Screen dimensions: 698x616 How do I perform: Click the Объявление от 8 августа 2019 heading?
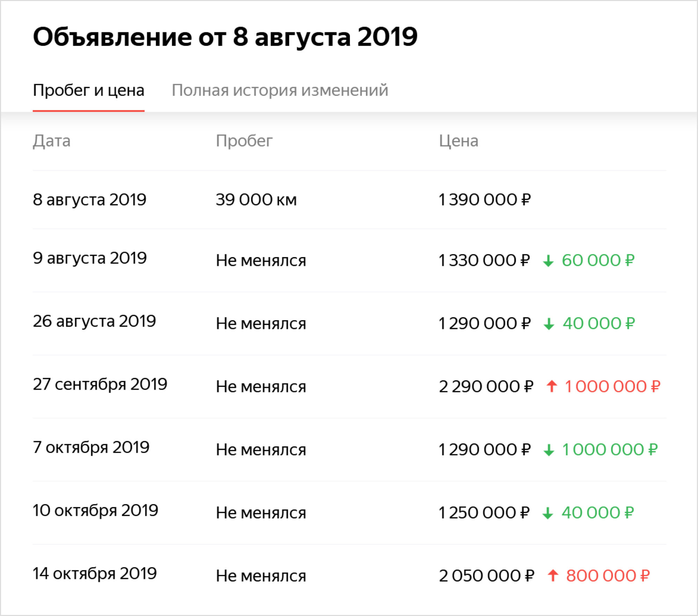[x=225, y=37]
